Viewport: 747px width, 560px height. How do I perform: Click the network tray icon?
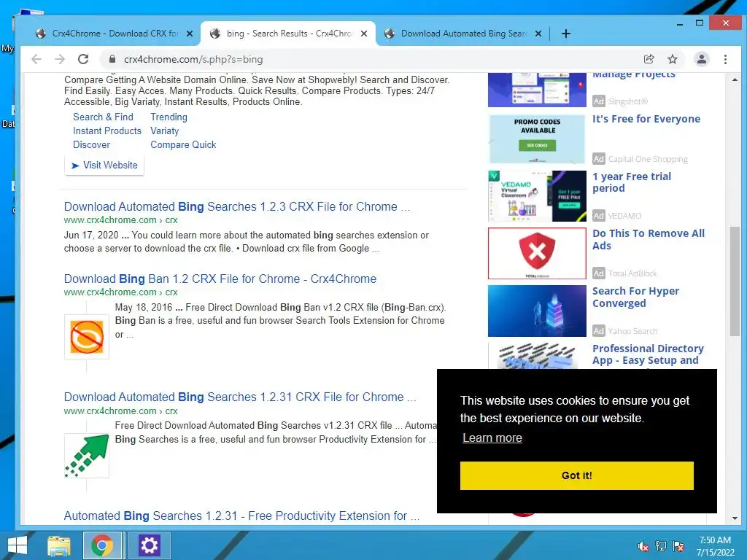(x=661, y=546)
